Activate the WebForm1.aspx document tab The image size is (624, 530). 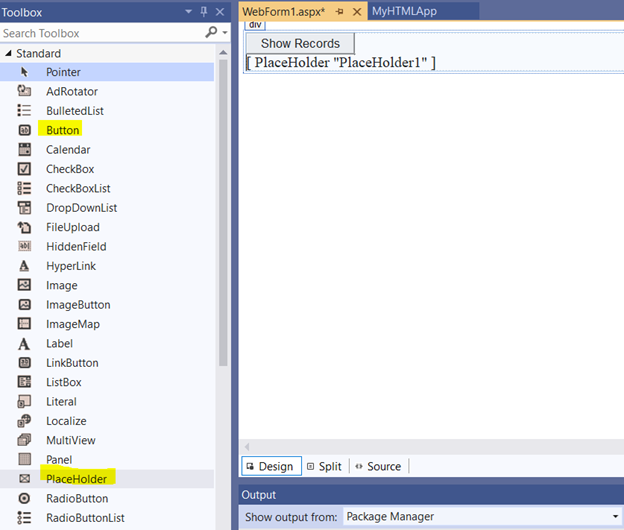tap(284, 12)
